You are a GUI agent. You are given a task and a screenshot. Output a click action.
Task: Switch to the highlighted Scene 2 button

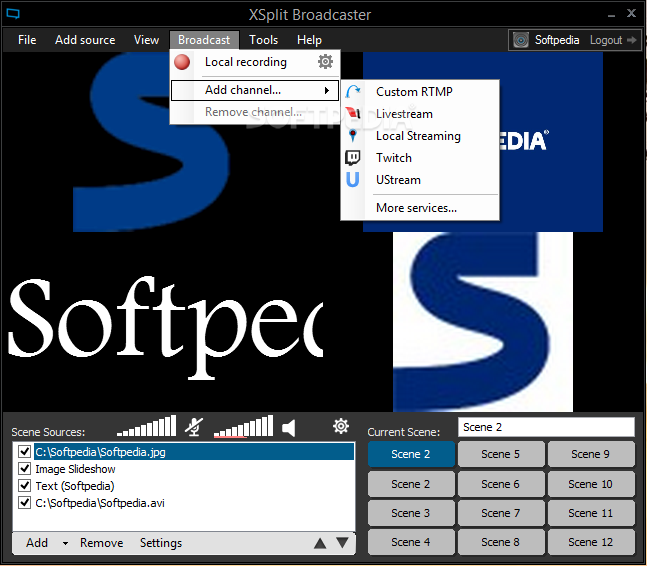pyautogui.click(x=411, y=454)
